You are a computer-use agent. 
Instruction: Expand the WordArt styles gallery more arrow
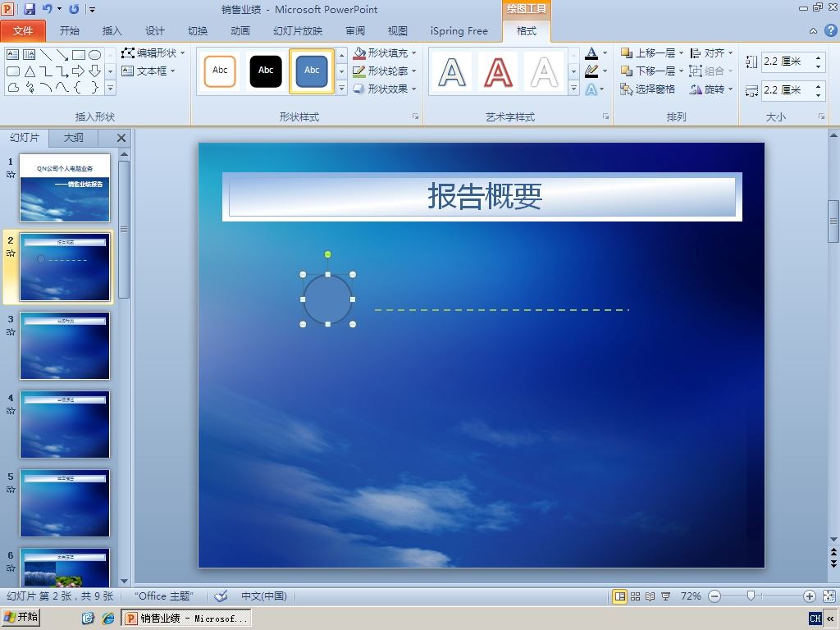coord(573,89)
